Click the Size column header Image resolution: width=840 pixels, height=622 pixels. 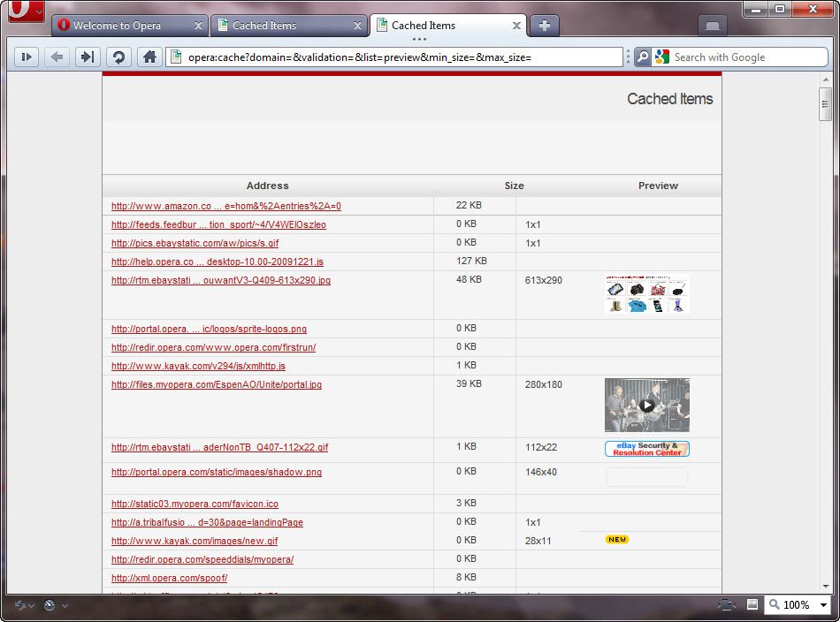[514, 186]
